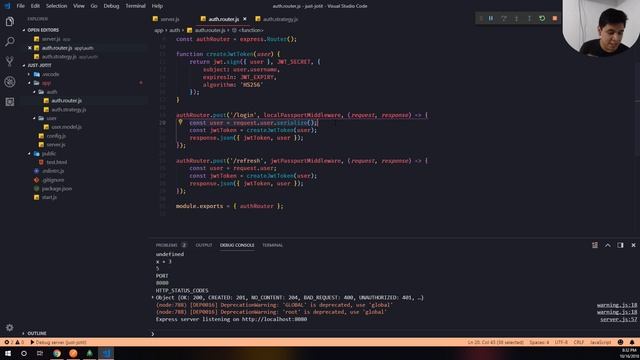Click the debug console input prompt
Screen dimensions: 640x360
click(394, 333)
